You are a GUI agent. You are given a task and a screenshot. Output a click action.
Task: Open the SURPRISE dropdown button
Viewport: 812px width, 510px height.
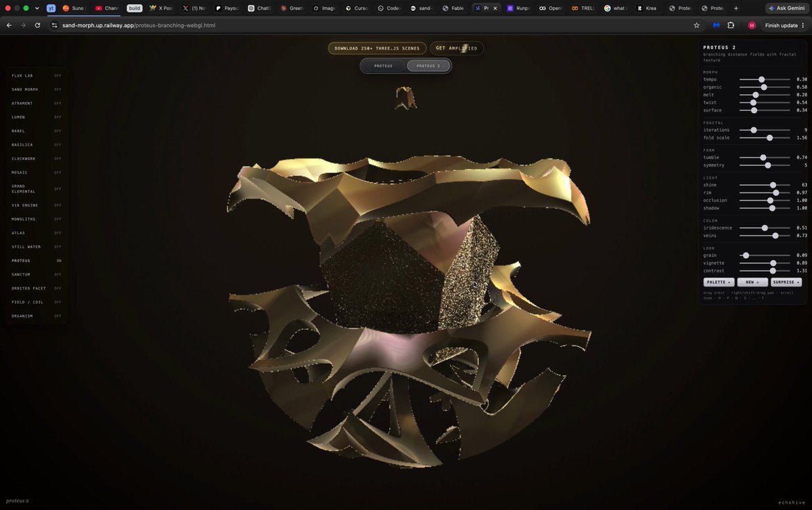click(786, 282)
